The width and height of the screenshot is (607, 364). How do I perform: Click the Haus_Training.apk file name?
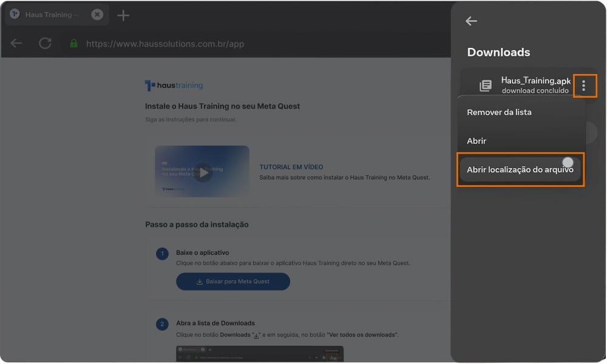536,81
